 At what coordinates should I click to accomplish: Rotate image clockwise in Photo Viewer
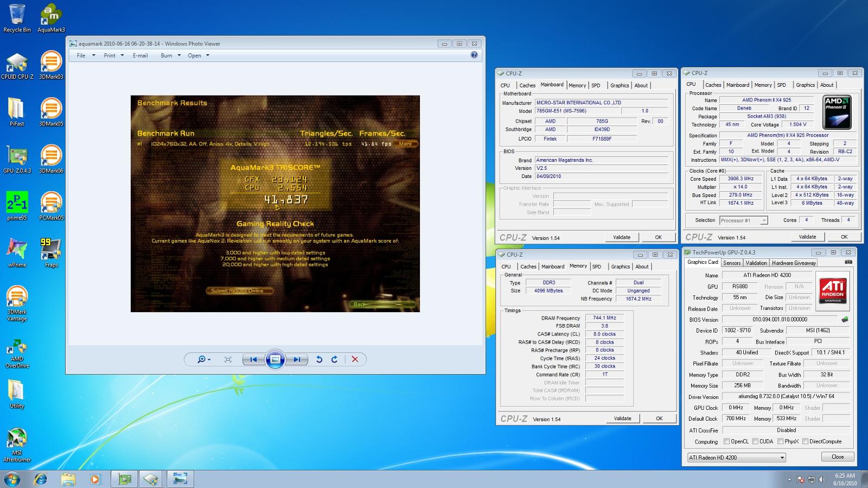[x=334, y=359]
